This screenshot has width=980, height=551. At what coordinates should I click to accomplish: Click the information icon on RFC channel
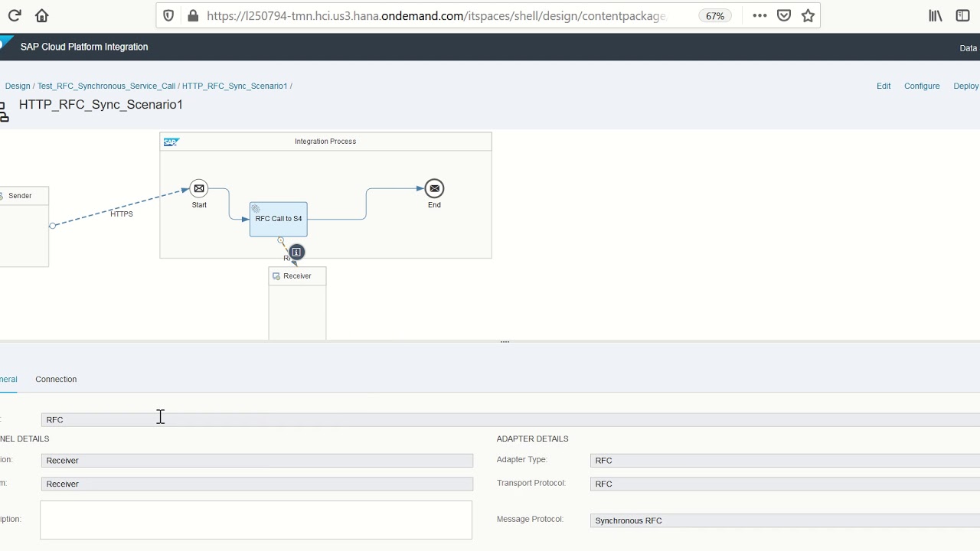pyautogui.click(x=296, y=252)
